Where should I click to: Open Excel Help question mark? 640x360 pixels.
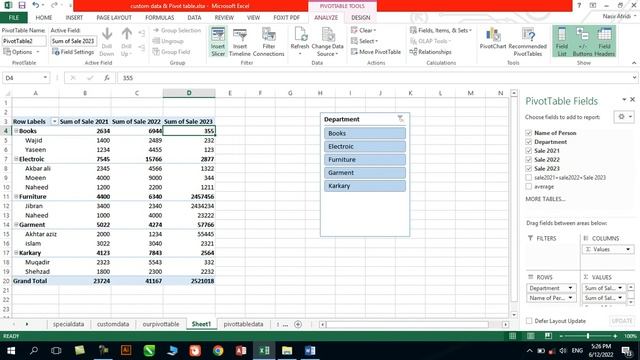579,5
